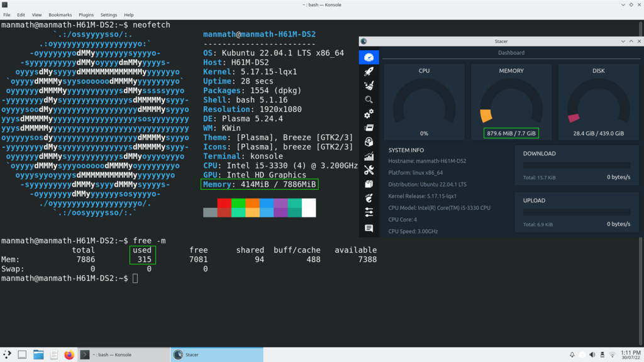644x362 pixels.
Task: Open the File menu in Konsole
Action: (7, 15)
